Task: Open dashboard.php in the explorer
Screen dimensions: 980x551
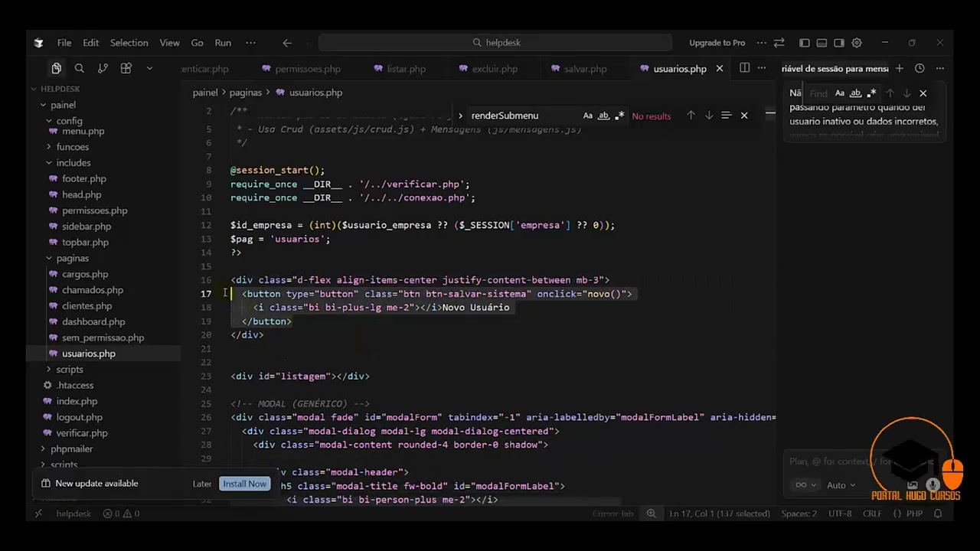Action: point(93,322)
